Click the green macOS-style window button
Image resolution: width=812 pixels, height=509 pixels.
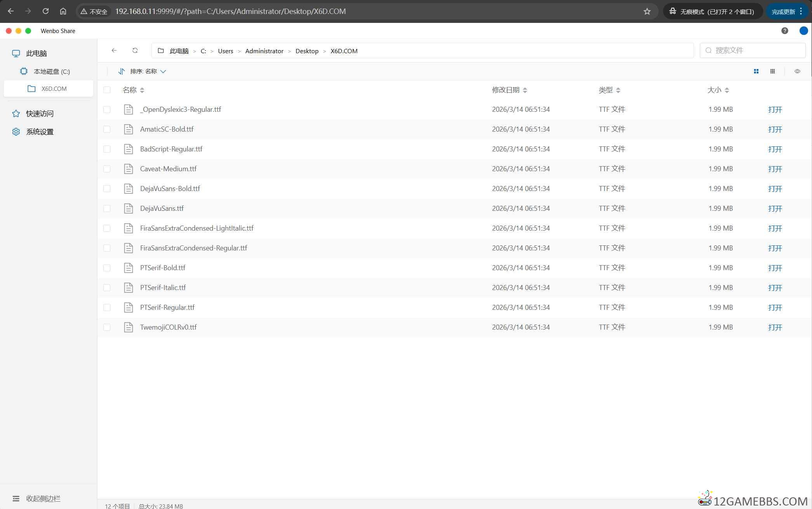click(28, 31)
